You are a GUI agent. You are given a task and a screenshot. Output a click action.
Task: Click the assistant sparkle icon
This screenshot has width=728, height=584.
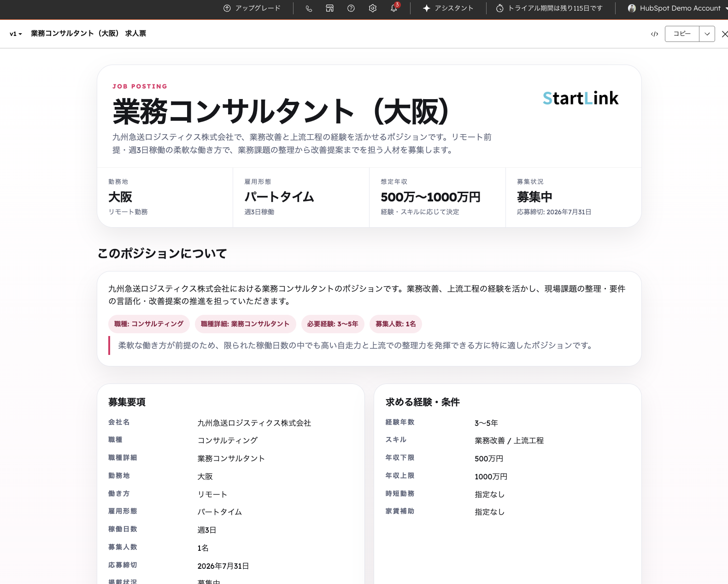427,8
